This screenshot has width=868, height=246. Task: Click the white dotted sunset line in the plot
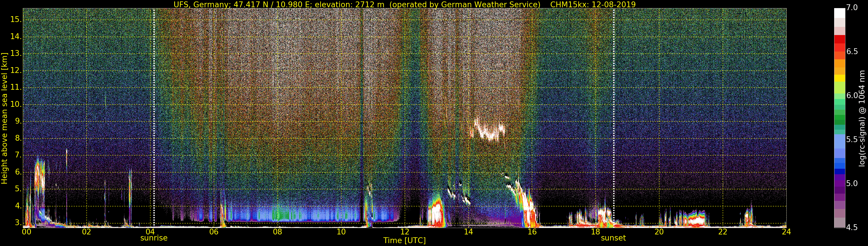pos(614,101)
